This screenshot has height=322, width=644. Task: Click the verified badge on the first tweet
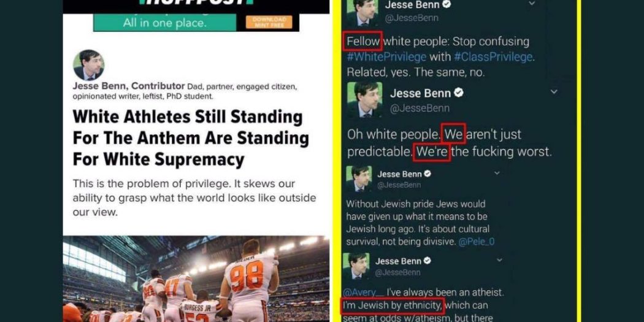[447, 4]
